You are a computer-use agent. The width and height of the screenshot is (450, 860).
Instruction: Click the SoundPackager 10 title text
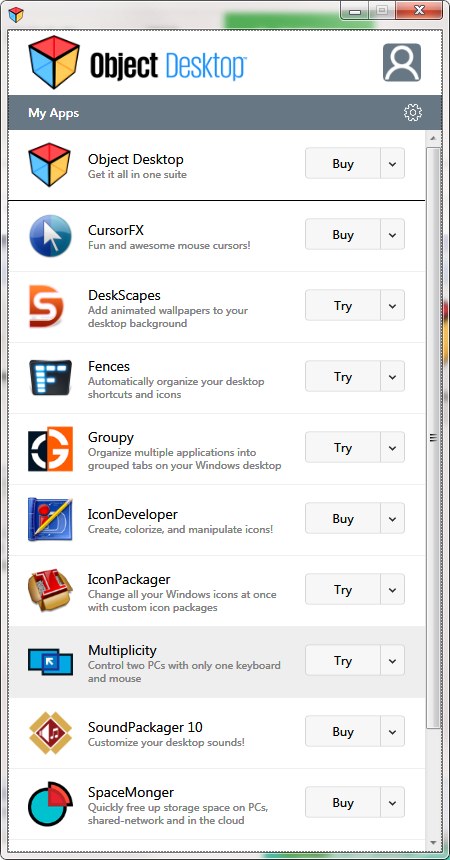(145, 727)
